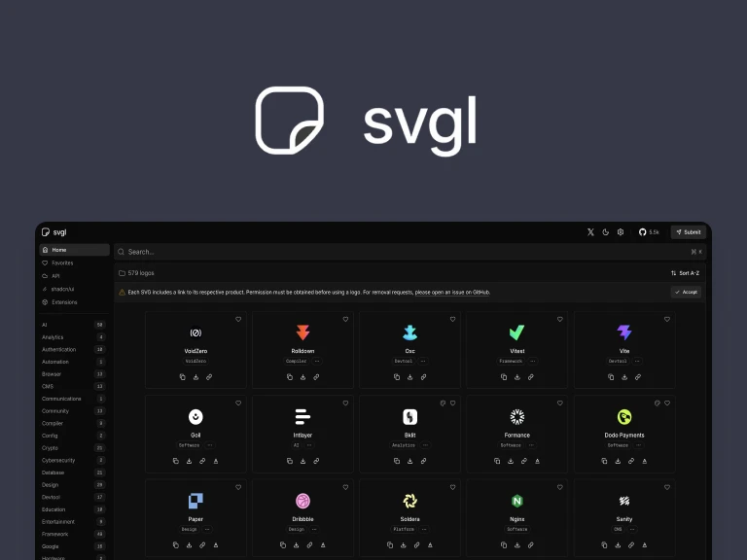The width and height of the screenshot is (747, 560).
Task: Favorite the Vitest logo
Action: click(x=560, y=319)
